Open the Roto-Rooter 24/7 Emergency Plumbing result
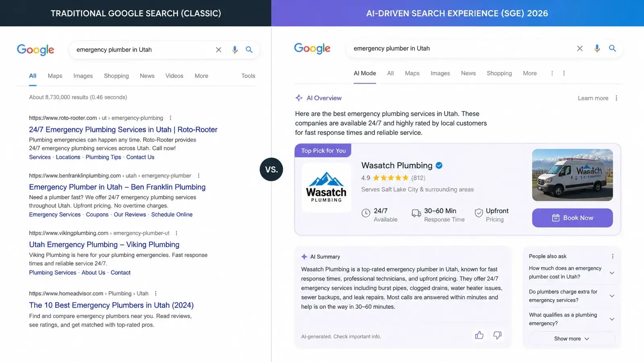 coord(123,130)
